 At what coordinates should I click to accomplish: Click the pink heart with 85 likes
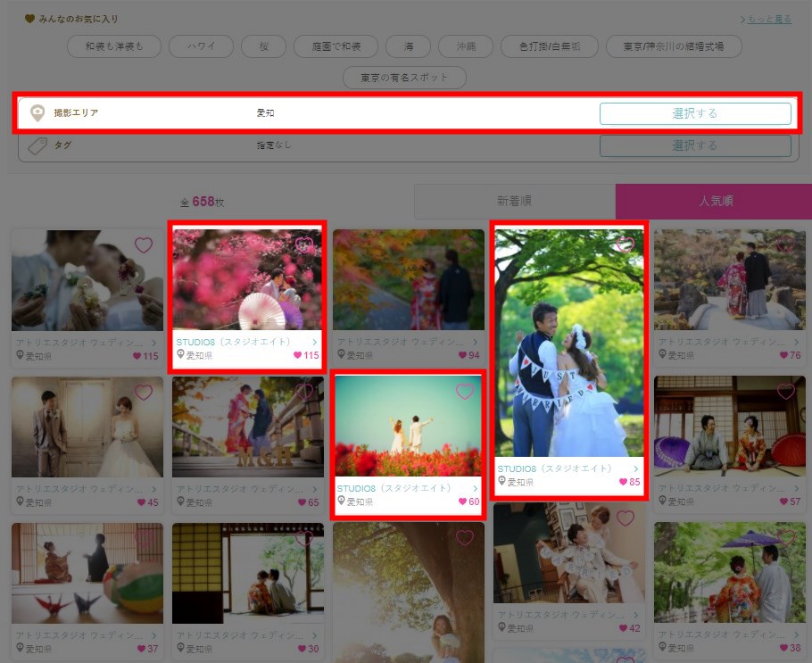623,482
